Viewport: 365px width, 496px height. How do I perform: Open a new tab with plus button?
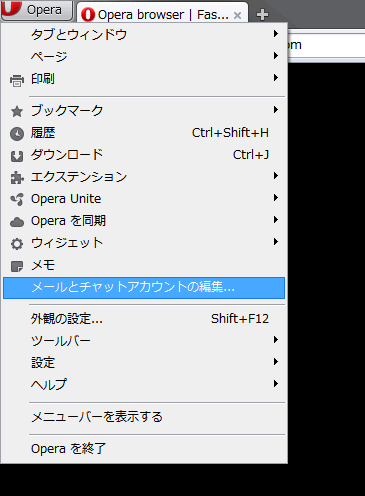tap(262, 14)
